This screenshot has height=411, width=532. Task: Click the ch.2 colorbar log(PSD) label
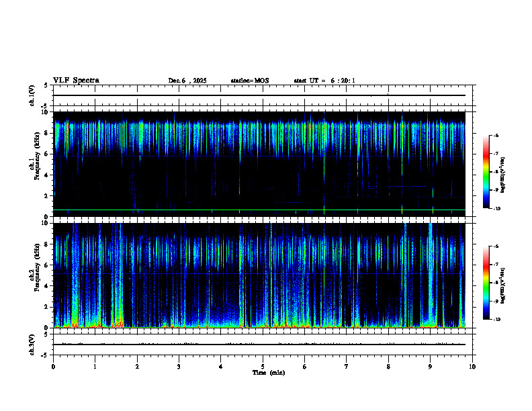click(503, 286)
